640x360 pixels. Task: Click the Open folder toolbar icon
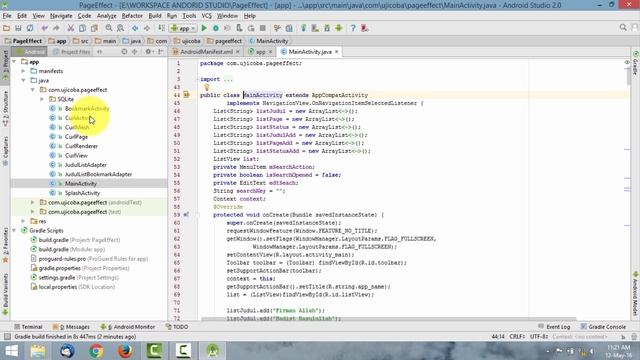point(6,28)
